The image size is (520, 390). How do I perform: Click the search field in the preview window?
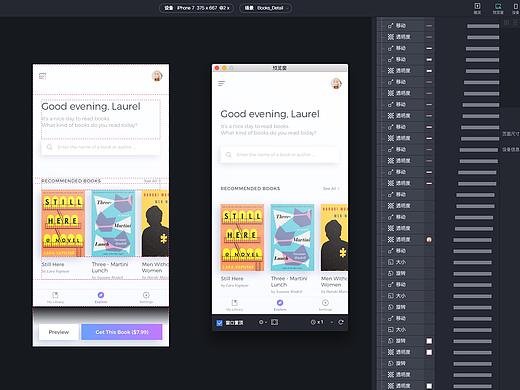click(x=280, y=155)
